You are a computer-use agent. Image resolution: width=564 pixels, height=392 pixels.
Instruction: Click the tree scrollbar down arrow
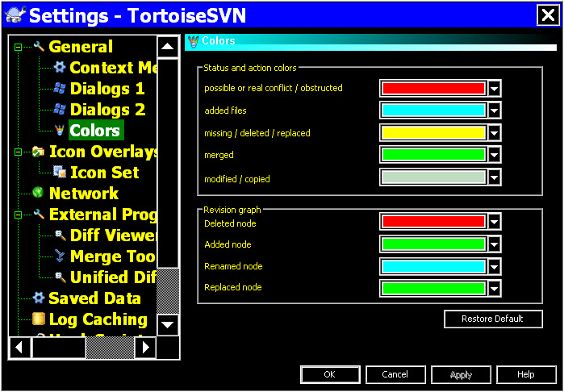[x=168, y=325]
